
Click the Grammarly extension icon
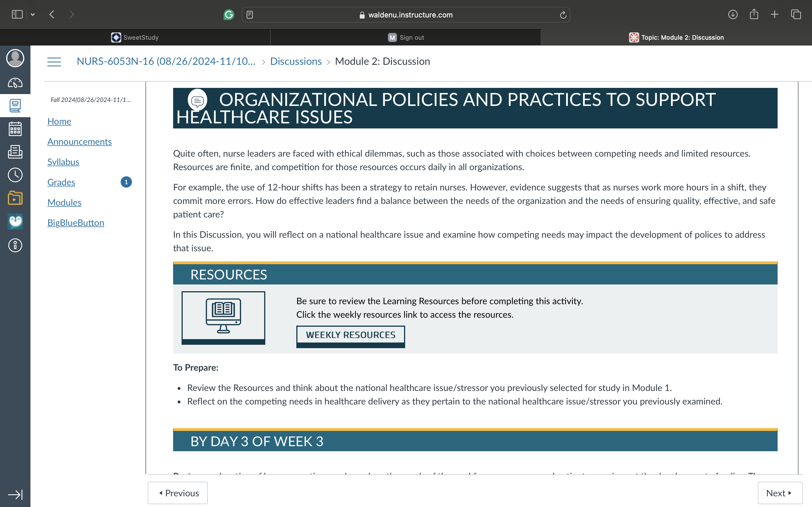point(228,15)
